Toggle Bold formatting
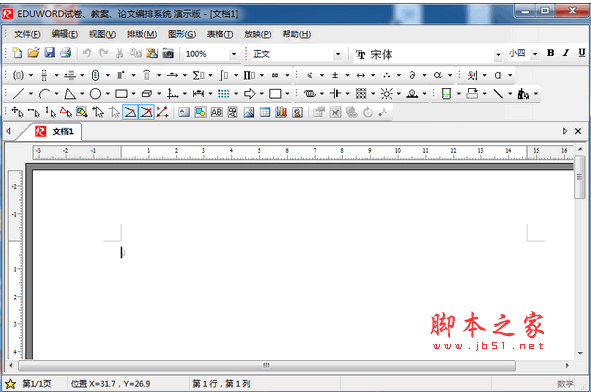The height and width of the screenshot is (392, 591). click(550, 53)
